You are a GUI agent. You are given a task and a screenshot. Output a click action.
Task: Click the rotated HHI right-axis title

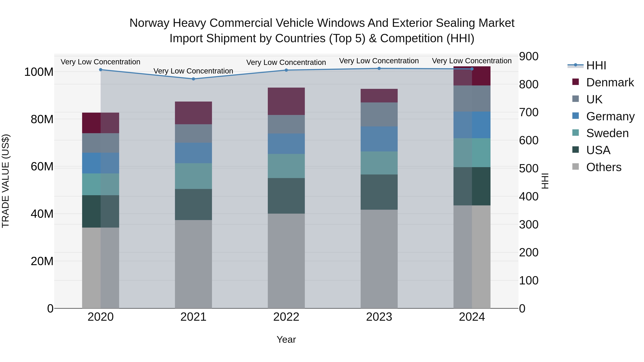coord(545,181)
